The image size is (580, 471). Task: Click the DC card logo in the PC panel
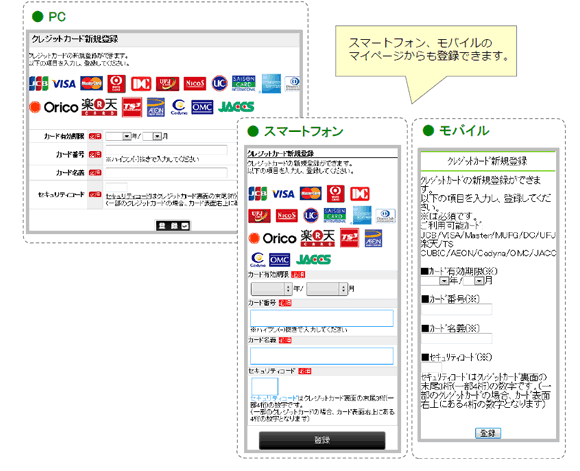(141, 84)
